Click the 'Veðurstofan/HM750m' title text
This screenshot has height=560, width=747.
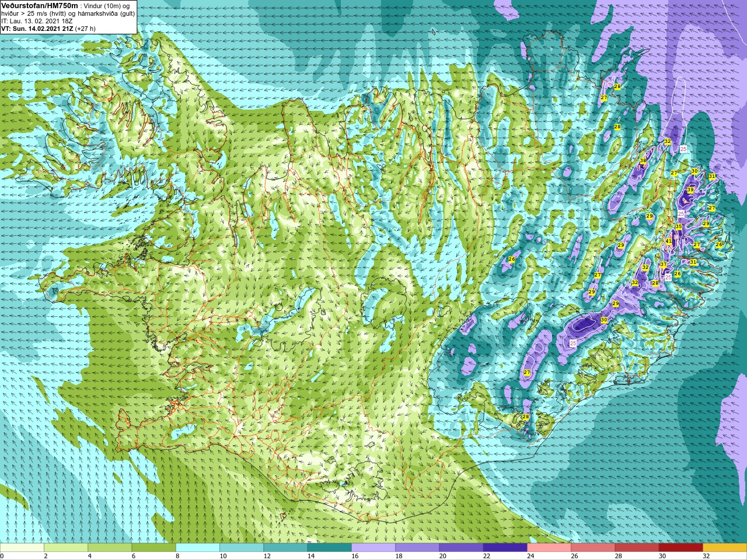(x=39, y=5)
